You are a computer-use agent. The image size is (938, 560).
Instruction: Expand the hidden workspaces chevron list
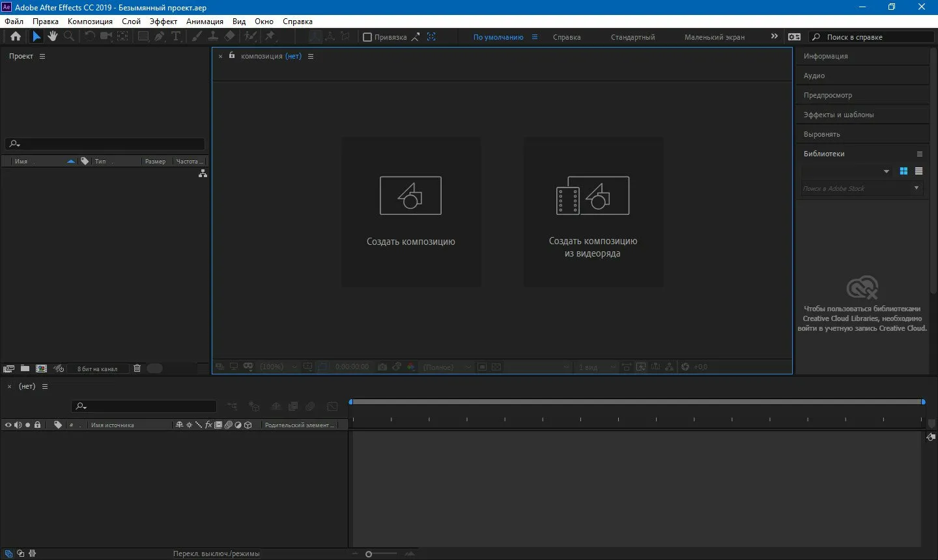coord(774,36)
